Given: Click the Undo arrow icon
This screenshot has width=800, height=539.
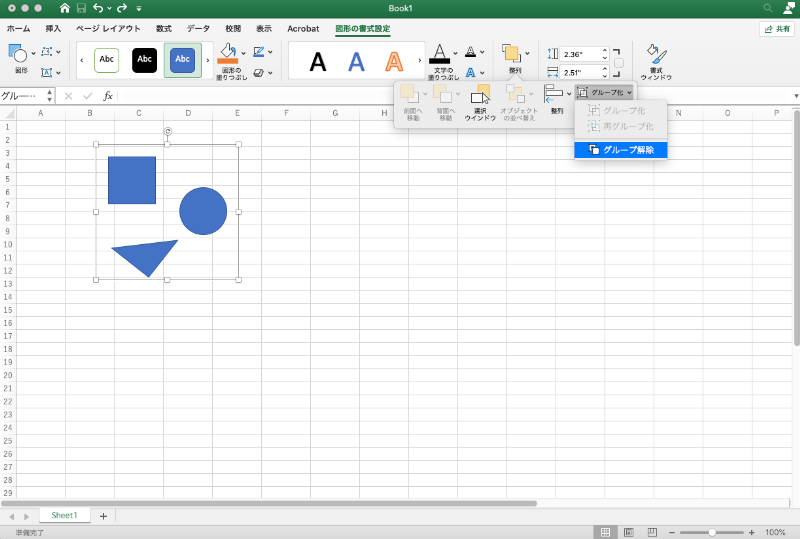Looking at the screenshot, I should tap(98, 8).
